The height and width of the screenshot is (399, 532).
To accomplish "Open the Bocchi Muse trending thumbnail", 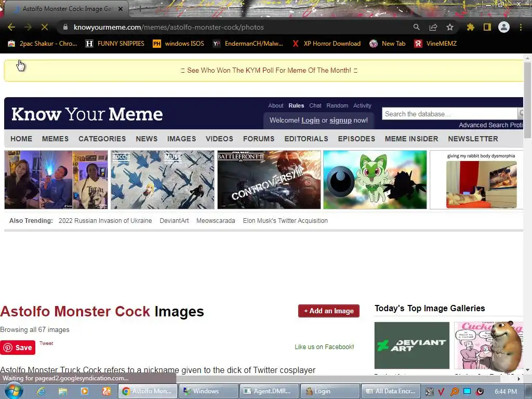I will [x=163, y=180].
